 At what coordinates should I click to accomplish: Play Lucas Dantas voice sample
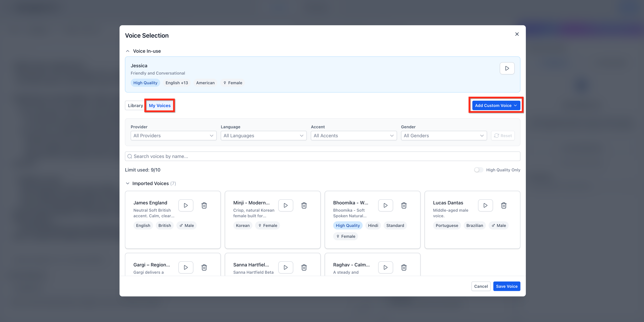pos(485,205)
